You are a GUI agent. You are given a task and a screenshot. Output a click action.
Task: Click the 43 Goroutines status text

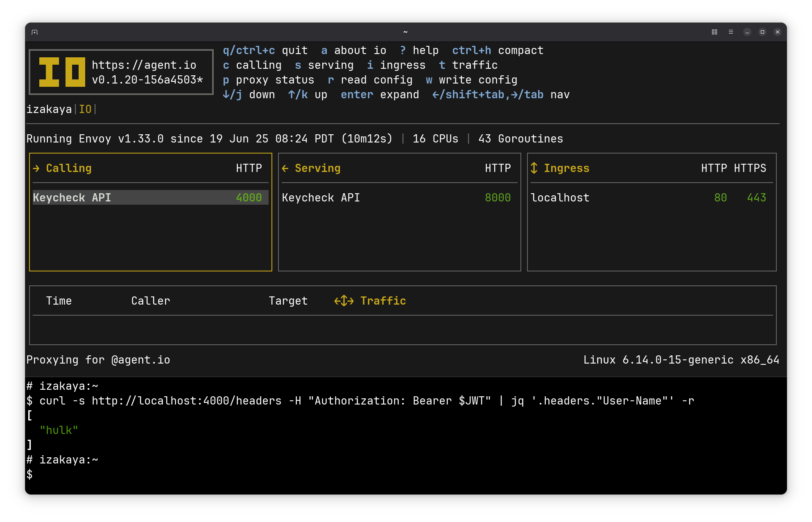click(x=521, y=139)
